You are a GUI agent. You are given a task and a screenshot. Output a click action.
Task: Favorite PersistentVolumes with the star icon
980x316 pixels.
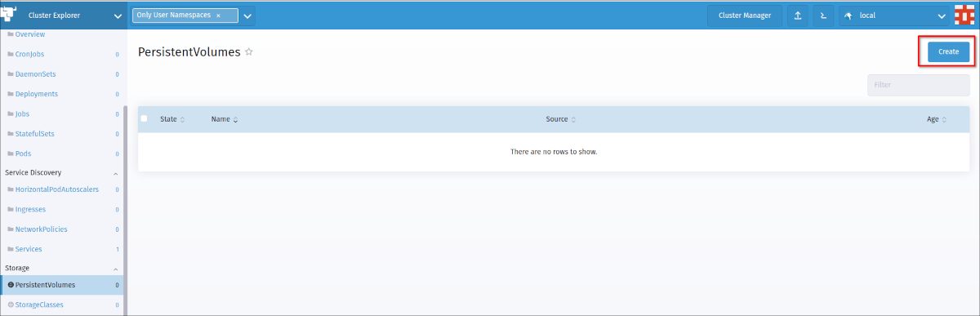[x=249, y=52]
